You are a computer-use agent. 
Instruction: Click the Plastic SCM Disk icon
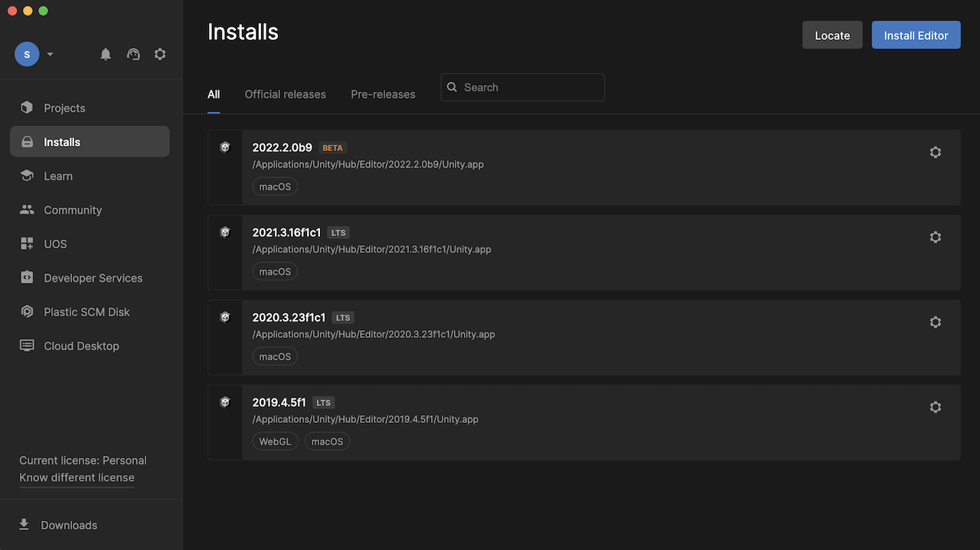[27, 312]
